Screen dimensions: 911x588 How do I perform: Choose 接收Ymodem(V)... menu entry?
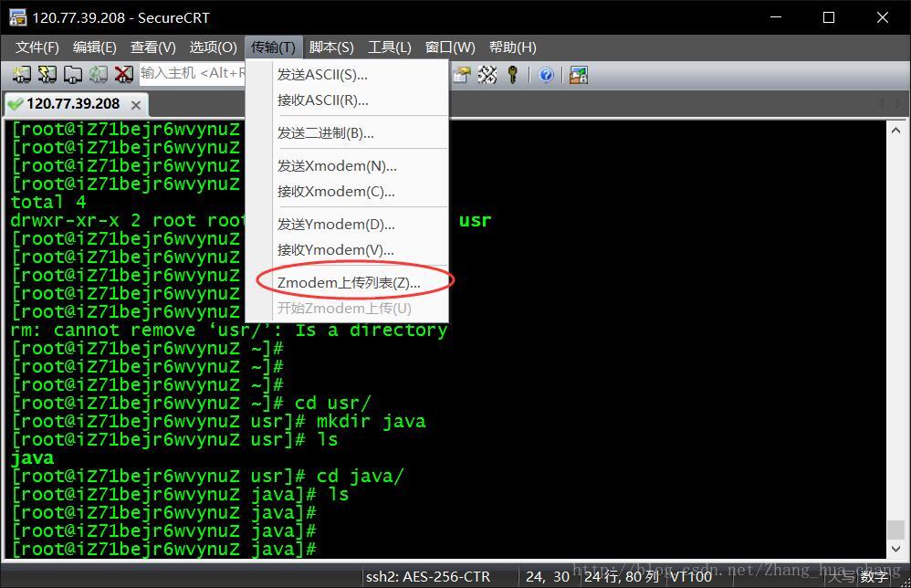point(347,250)
